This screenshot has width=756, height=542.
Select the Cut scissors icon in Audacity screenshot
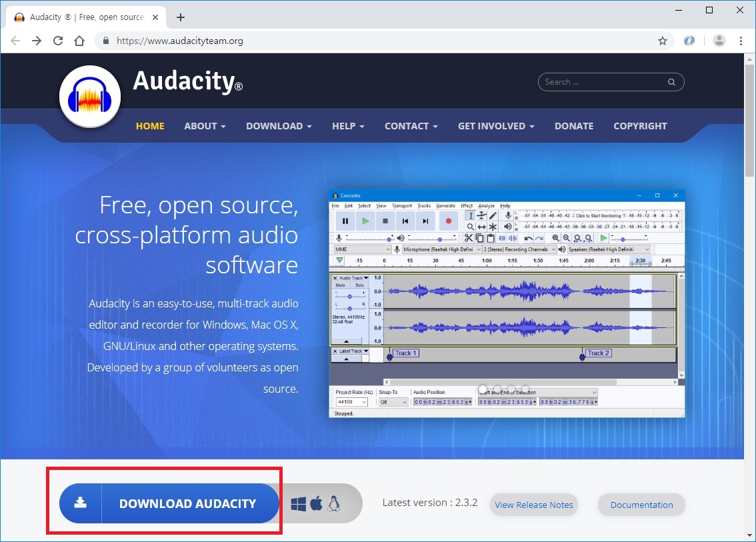[469, 238]
